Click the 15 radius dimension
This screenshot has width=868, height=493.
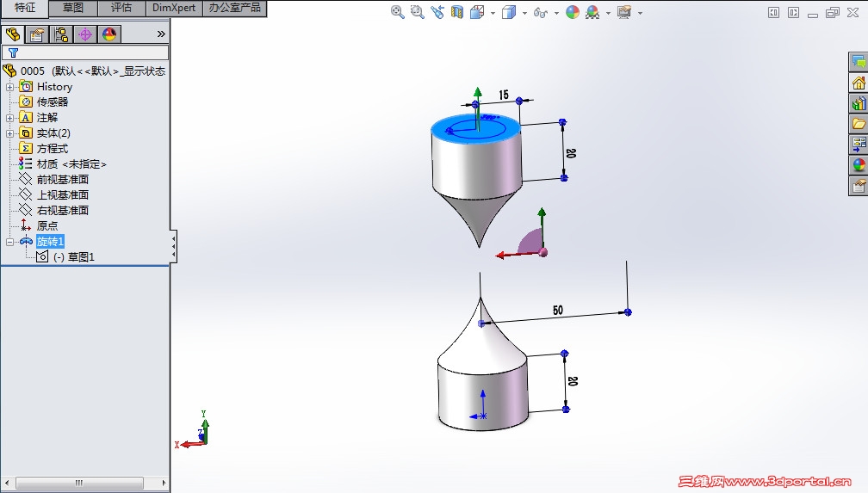pyautogui.click(x=503, y=95)
